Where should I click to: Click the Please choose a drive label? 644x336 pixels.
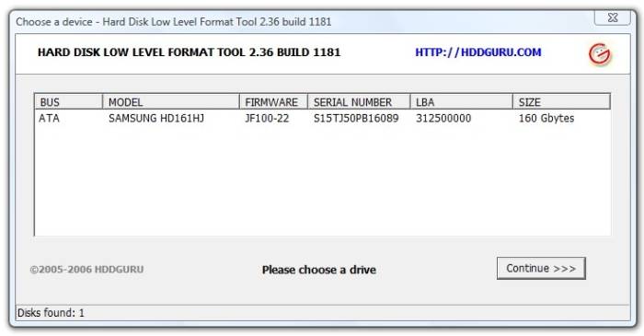319,270
